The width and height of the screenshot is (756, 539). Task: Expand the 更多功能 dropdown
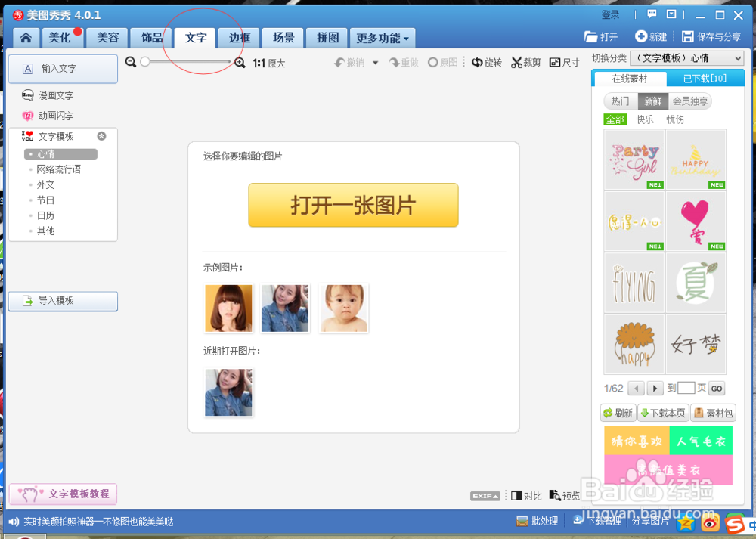(383, 38)
